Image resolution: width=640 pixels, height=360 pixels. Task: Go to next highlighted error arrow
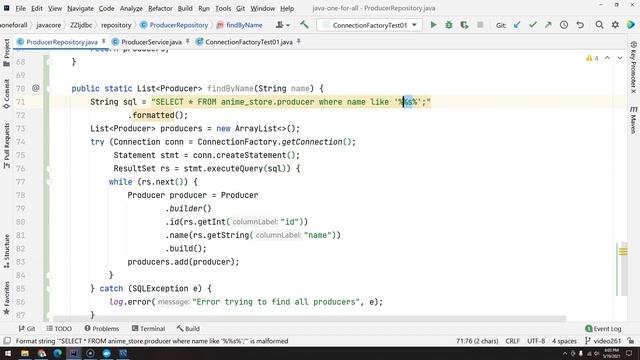click(620, 58)
